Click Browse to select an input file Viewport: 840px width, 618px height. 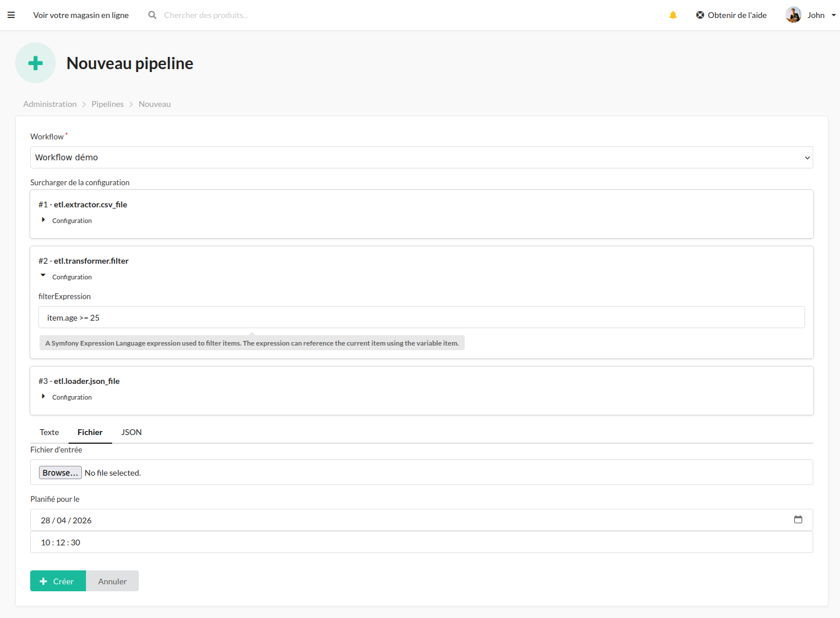point(60,472)
